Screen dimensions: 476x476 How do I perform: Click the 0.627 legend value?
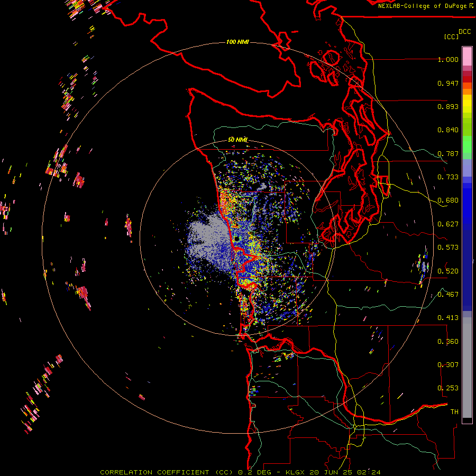click(448, 224)
